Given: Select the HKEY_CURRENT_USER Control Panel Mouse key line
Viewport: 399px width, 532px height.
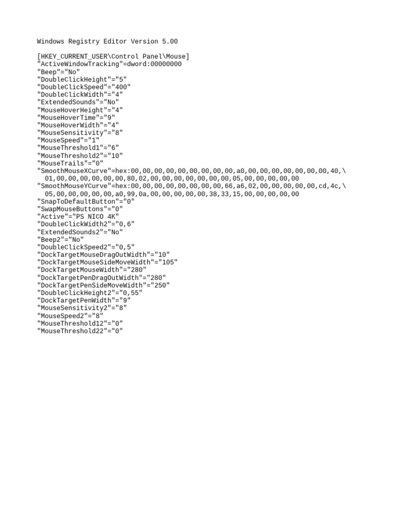Looking at the screenshot, I should 113,56.
